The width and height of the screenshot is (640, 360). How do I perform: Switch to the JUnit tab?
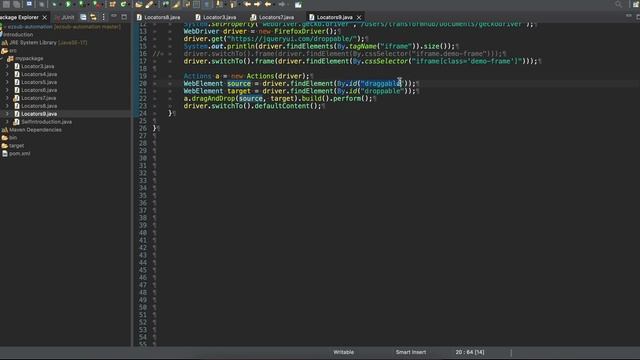64,18
